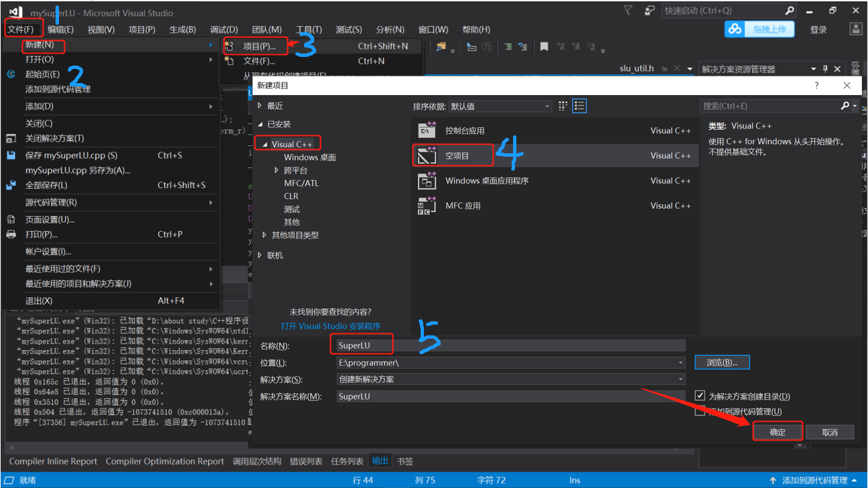Click the find in files toolbar icon

(x=441, y=47)
